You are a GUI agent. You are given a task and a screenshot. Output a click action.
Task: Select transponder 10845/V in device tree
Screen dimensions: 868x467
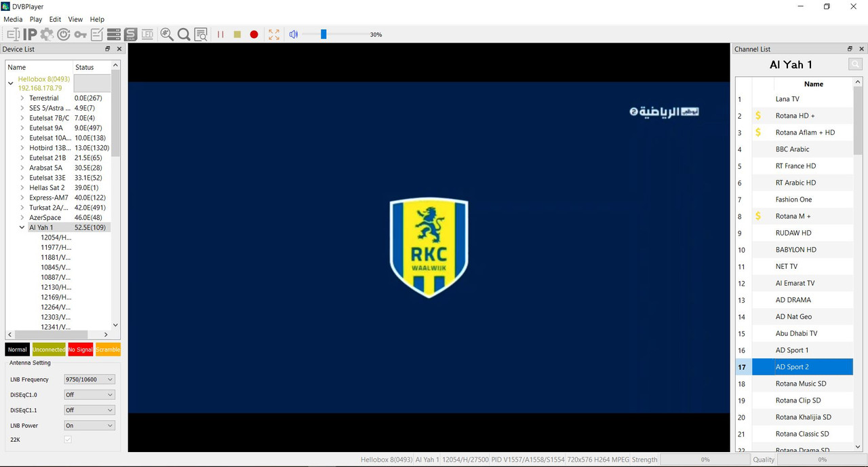pyautogui.click(x=56, y=267)
